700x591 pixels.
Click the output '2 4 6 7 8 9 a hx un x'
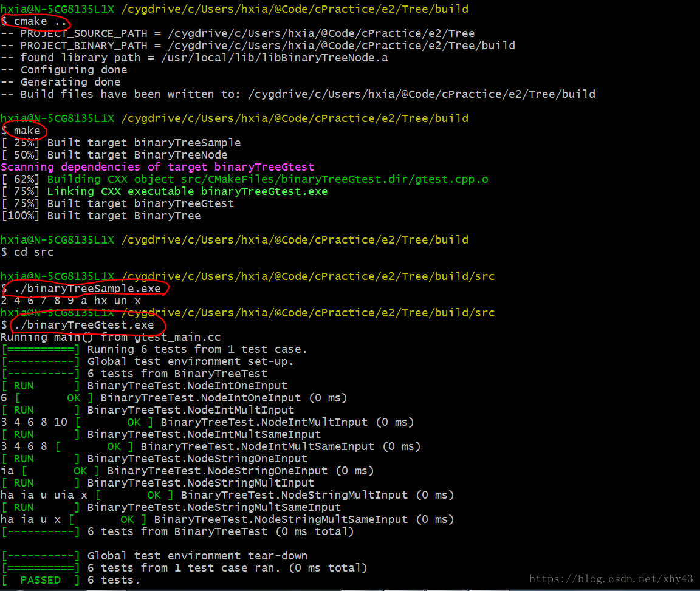tap(70, 301)
